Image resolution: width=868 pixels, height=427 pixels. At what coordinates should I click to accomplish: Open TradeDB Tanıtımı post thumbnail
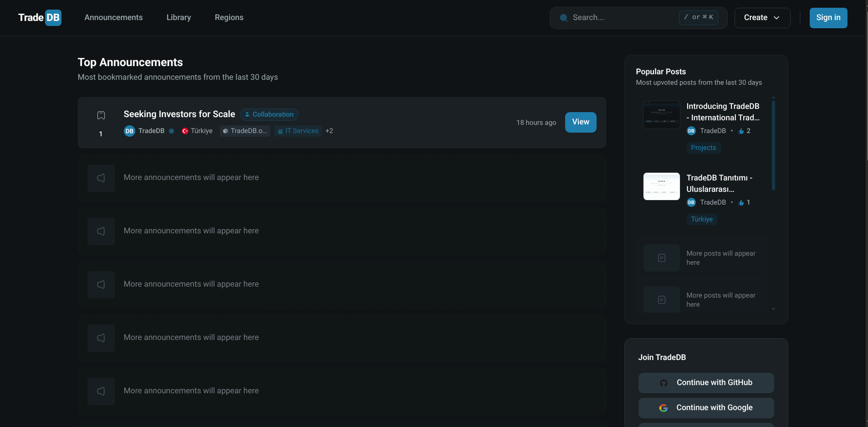pyautogui.click(x=661, y=186)
